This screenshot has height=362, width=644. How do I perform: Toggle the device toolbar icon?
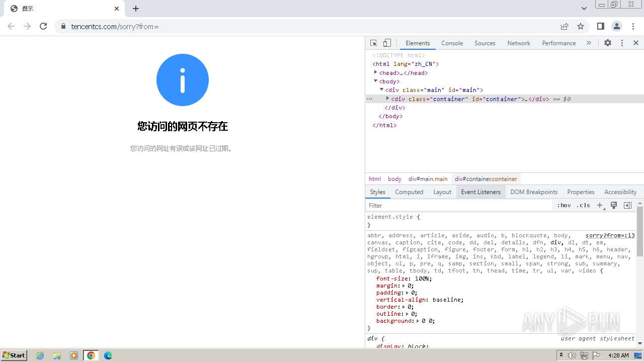point(387,43)
